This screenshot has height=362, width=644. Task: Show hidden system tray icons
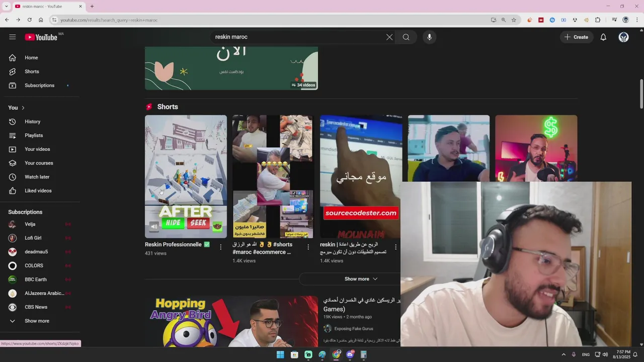(563, 354)
